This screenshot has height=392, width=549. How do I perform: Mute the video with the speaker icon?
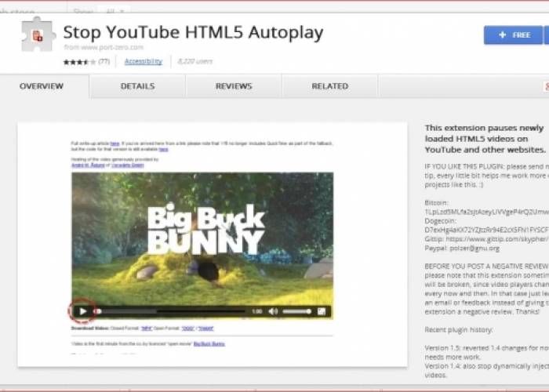(x=273, y=311)
